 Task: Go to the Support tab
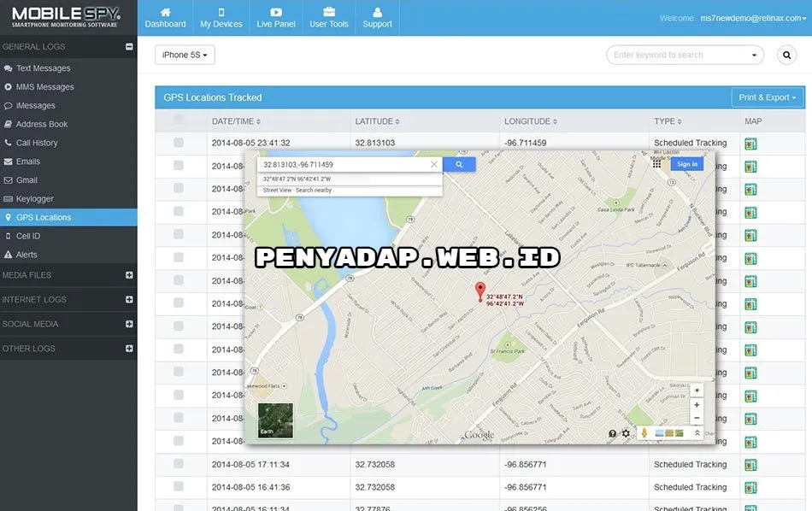click(x=377, y=18)
